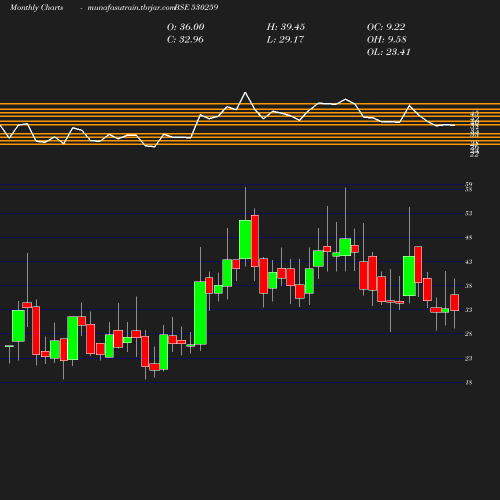Click the tallest green candle near peak 53
Image resolution: width=500 pixels, height=500 pixels.
coord(245,239)
